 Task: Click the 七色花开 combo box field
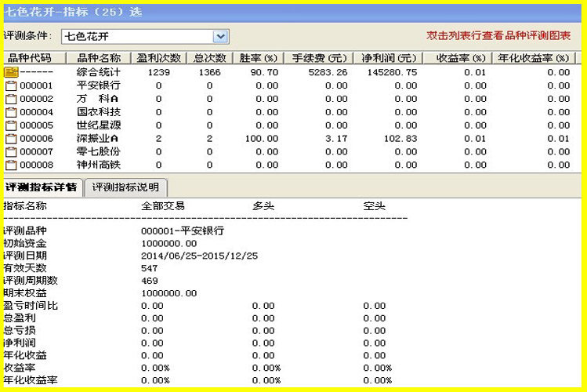[145, 36]
